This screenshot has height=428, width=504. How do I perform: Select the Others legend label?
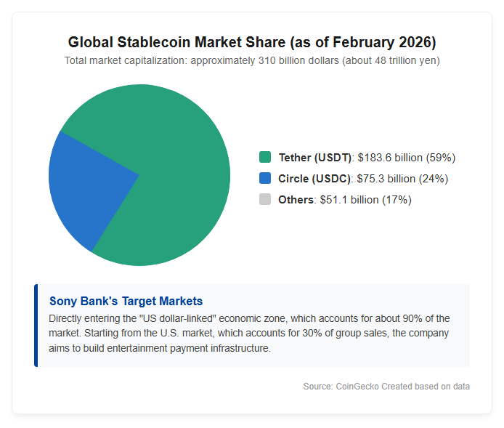tap(296, 200)
